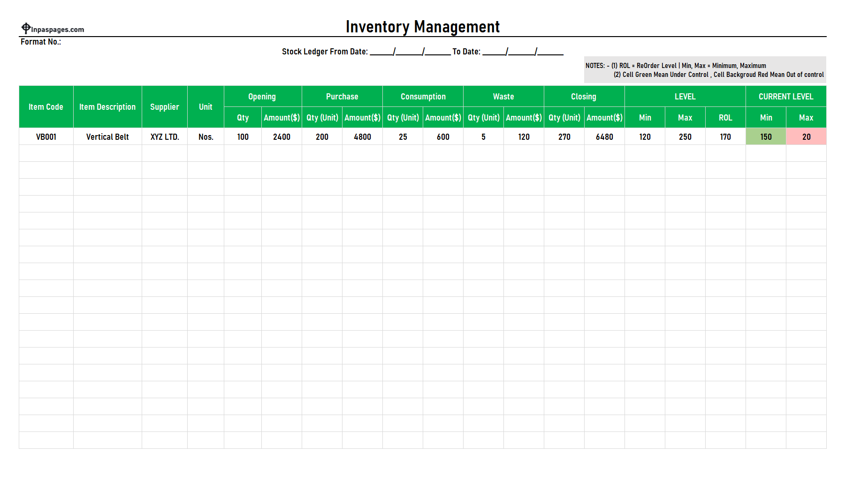Click Amount($) subheader under Consumption
The height and width of the screenshot is (484, 868).
point(443,117)
